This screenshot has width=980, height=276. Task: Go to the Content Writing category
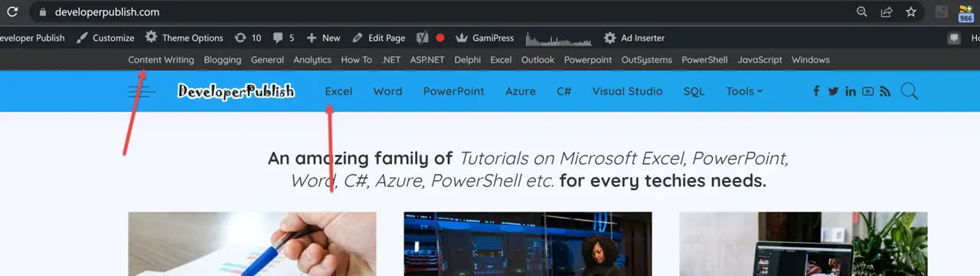tap(161, 60)
